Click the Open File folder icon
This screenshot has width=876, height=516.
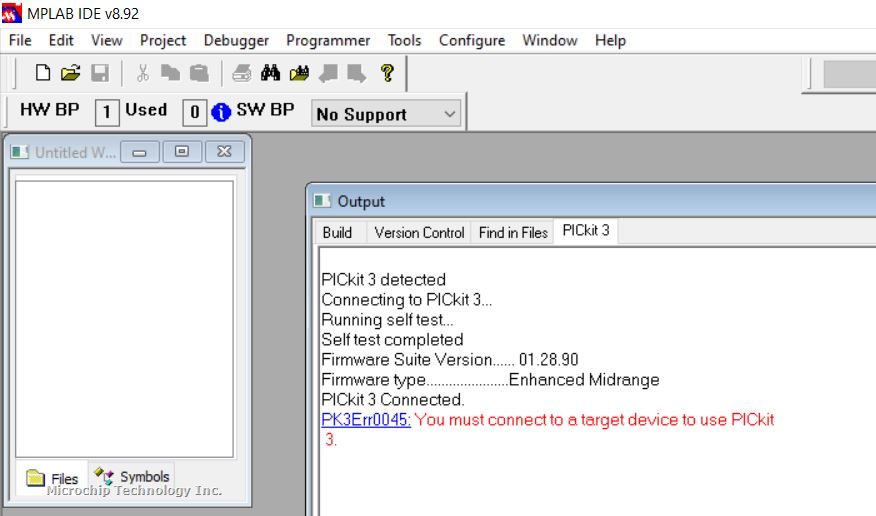(x=70, y=72)
